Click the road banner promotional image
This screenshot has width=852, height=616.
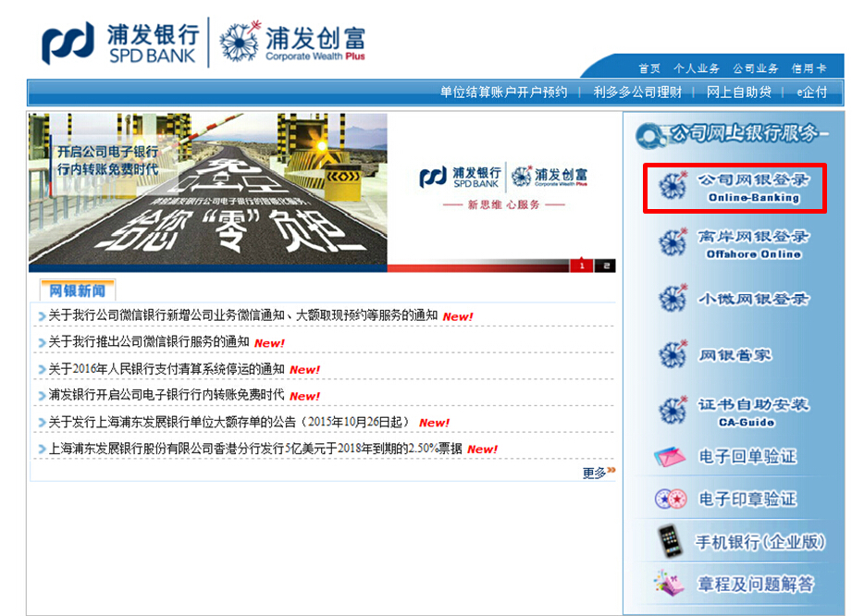click(x=207, y=191)
